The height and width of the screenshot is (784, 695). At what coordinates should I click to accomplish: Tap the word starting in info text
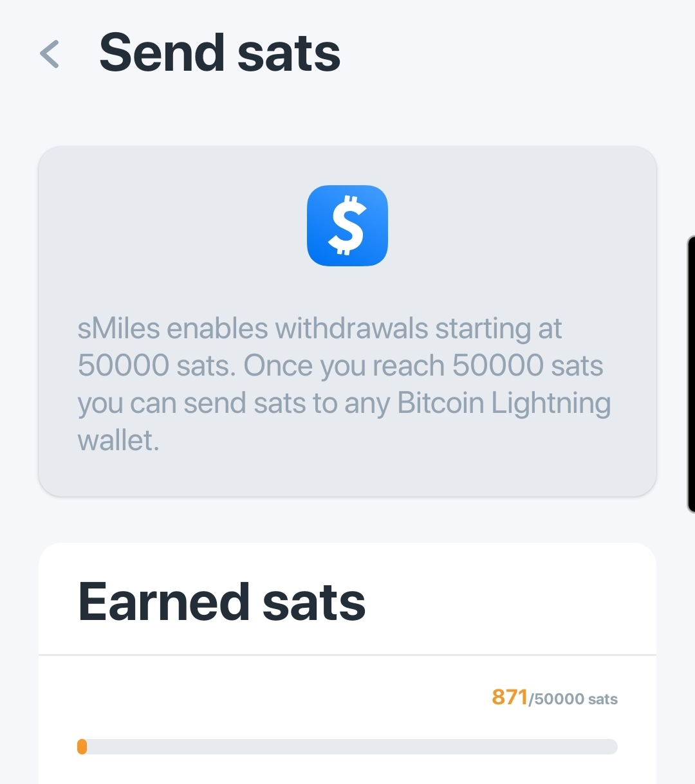(x=483, y=329)
